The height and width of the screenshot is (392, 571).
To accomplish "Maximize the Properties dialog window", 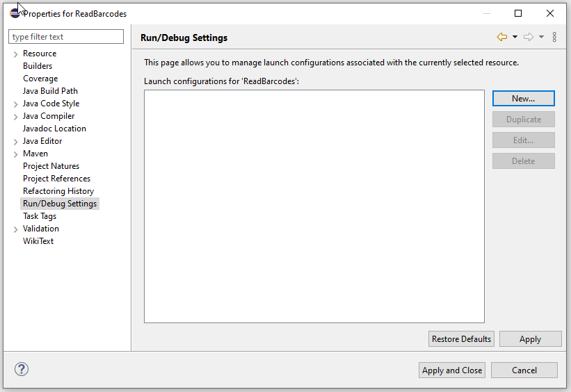I will (518, 13).
